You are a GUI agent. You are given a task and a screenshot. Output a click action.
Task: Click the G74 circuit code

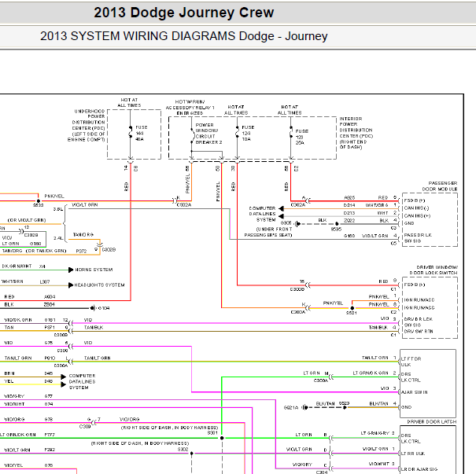point(49,404)
